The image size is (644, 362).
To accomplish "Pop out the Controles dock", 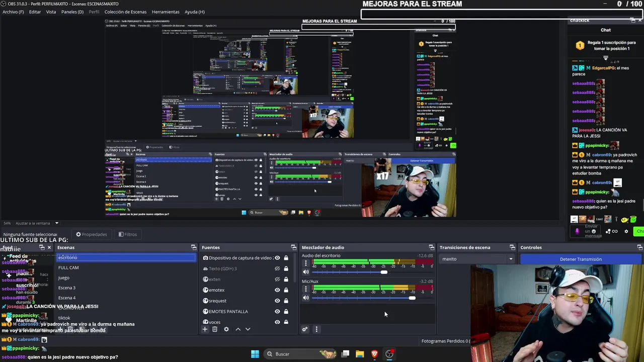I will [x=640, y=247].
